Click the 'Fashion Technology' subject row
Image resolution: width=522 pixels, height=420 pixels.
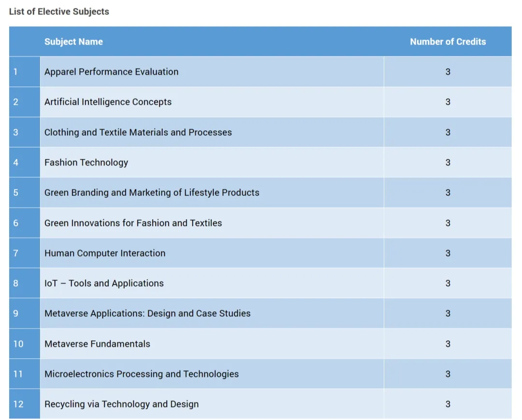(x=86, y=163)
